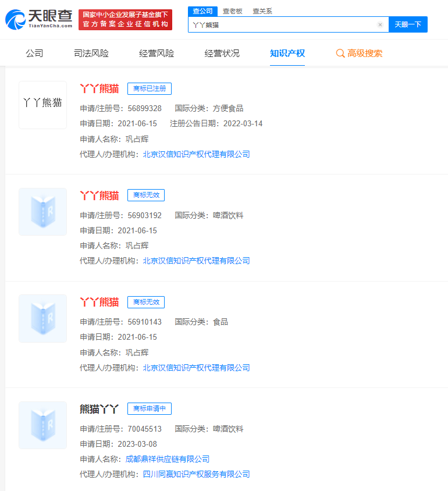The height and width of the screenshot is (491, 448).
Task: Open the 丫丫熊猫 trademark image thumbnail
Action: (x=43, y=105)
